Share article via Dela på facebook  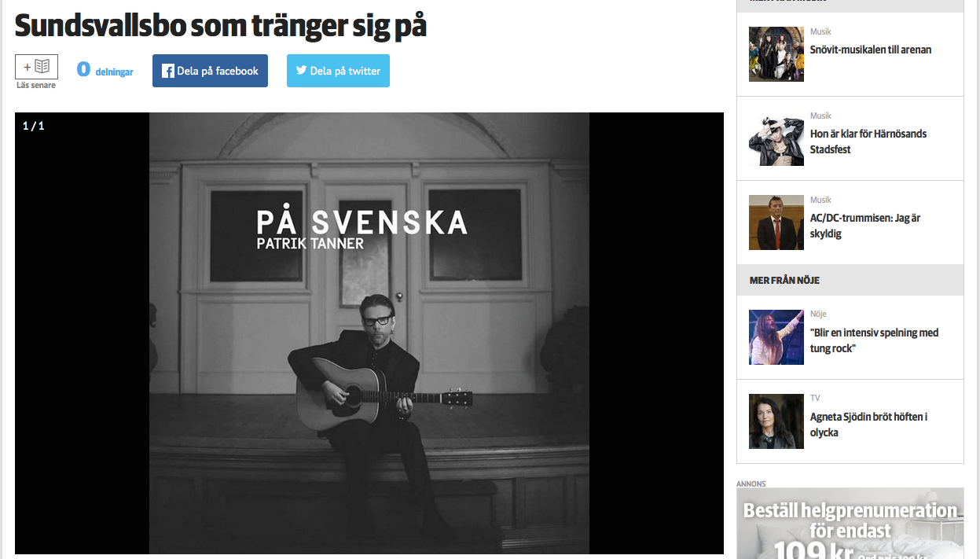point(210,71)
